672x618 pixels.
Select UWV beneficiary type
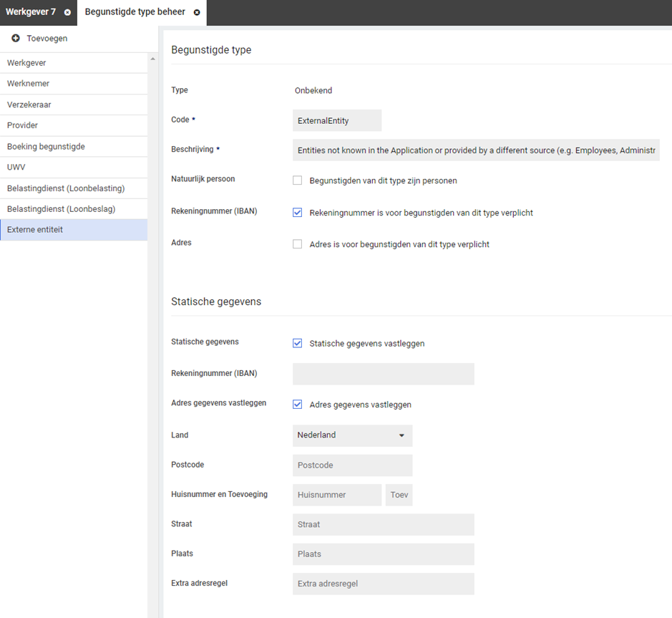(x=16, y=167)
